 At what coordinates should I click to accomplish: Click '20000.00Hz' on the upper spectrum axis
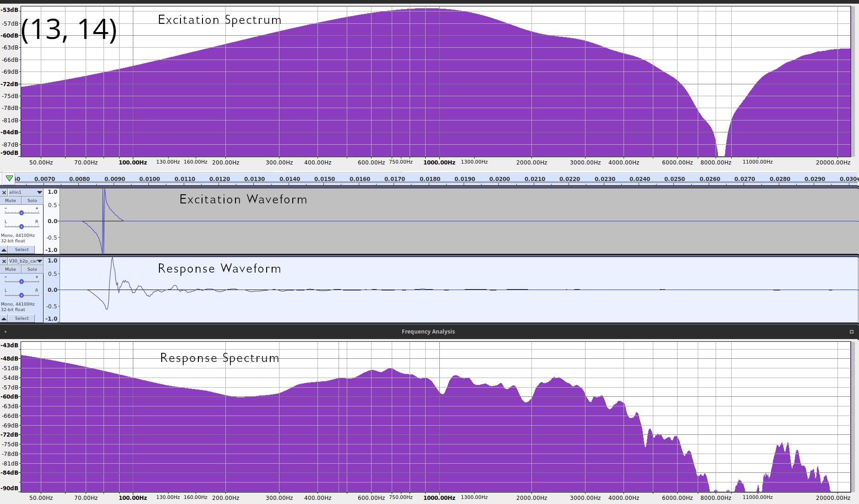click(833, 163)
